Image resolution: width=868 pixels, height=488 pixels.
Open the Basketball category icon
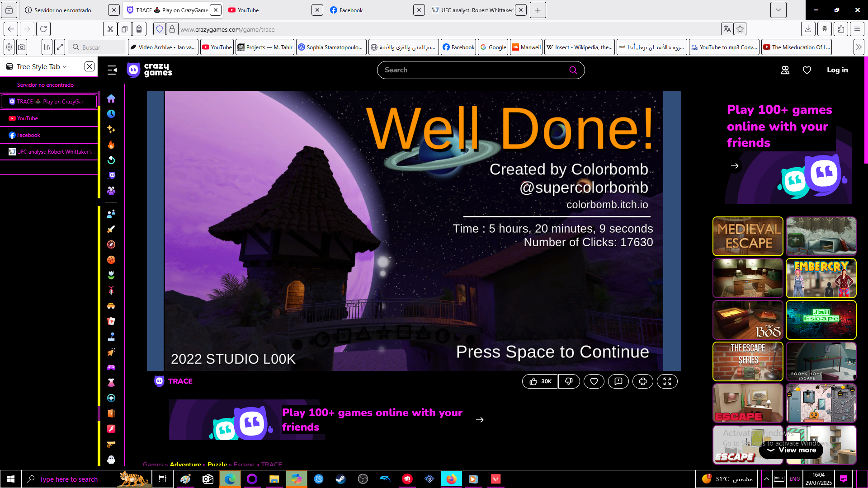(111, 260)
